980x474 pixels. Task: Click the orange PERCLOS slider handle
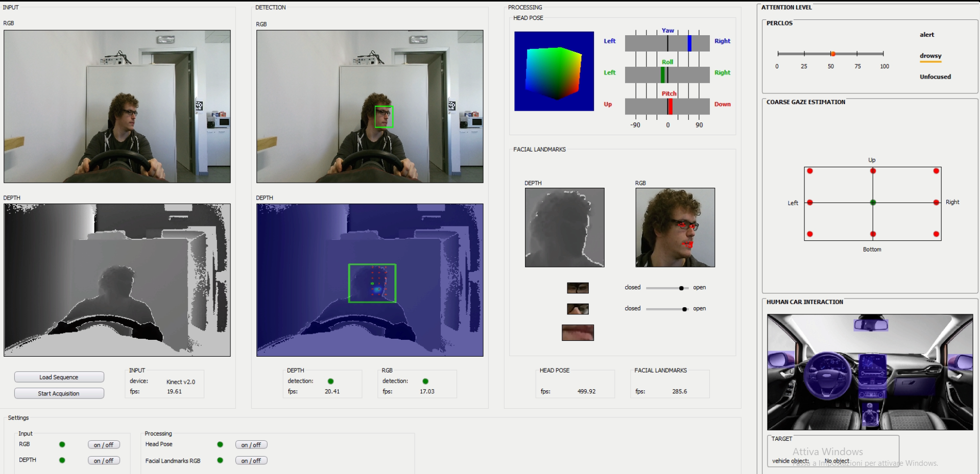(x=832, y=54)
